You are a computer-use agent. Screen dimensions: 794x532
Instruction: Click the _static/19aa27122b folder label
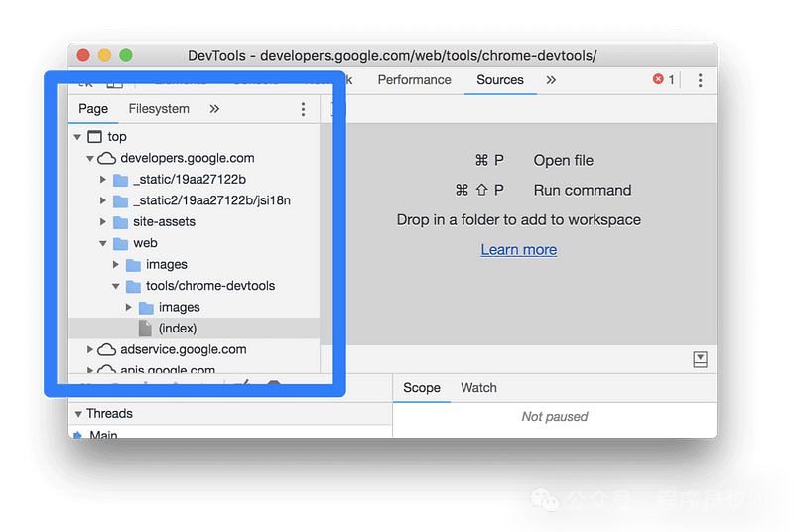tap(190, 180)
